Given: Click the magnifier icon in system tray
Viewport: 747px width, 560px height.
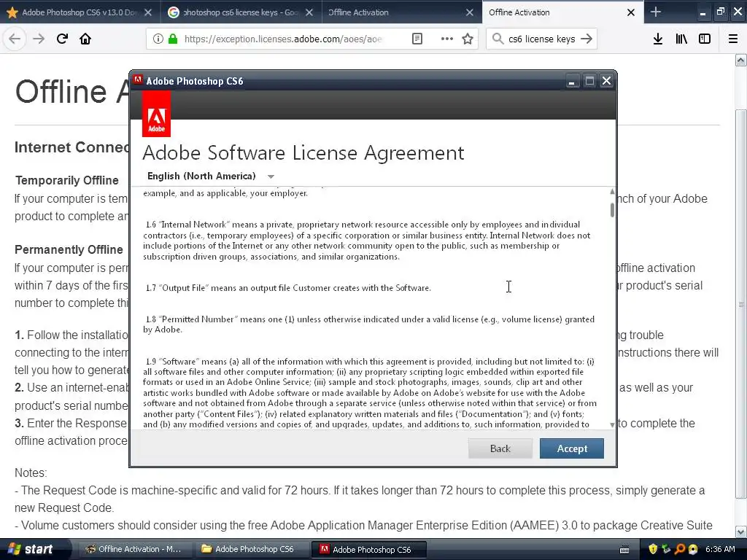Looking at the screenshot, I should (679, 549).
